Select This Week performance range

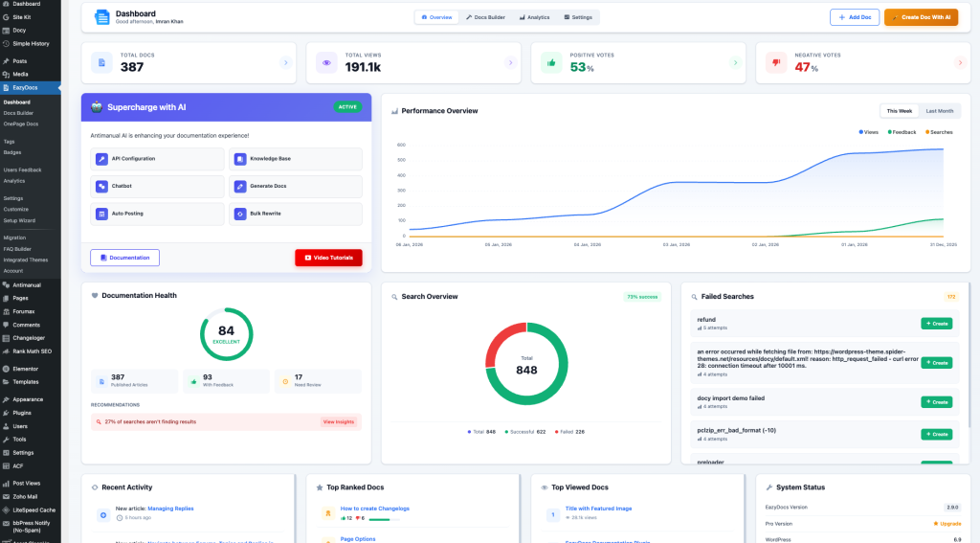pos(899,111)
